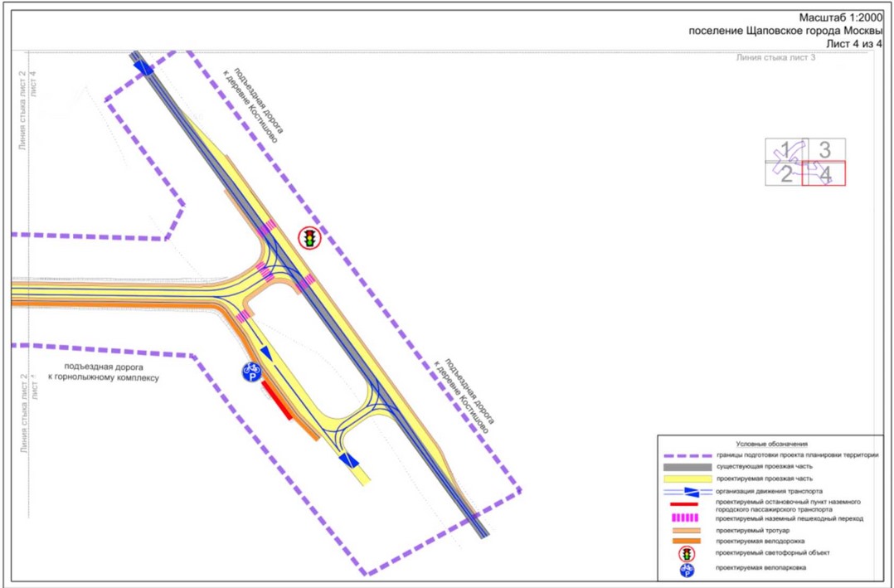
Task: Click the purple dashed boundary legend line
Action: tap(688, 455)
